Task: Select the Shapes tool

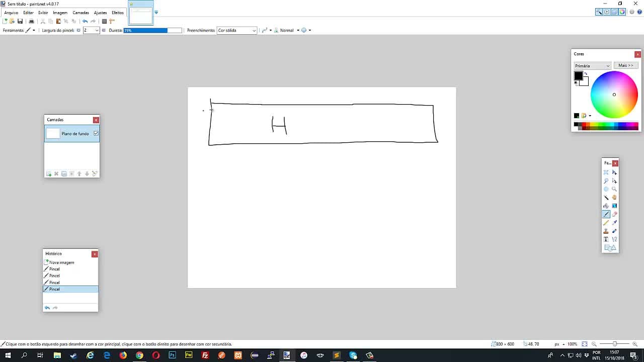Action: click(x=610, y=248)
